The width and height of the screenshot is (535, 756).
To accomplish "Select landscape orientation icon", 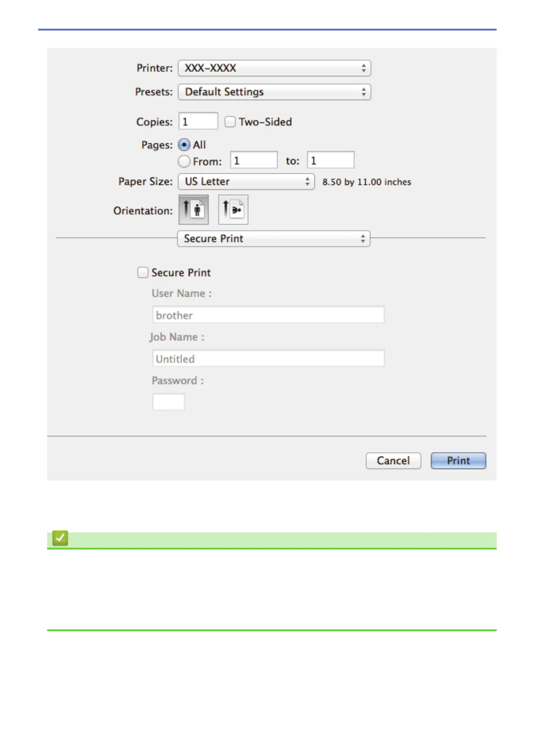I will click(233, 210).
